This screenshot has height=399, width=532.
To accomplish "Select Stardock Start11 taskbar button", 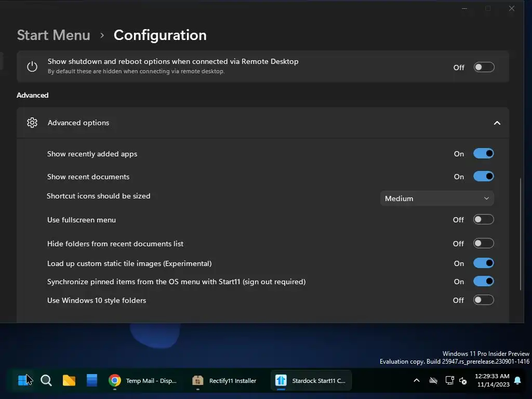I will pos(311,381).
